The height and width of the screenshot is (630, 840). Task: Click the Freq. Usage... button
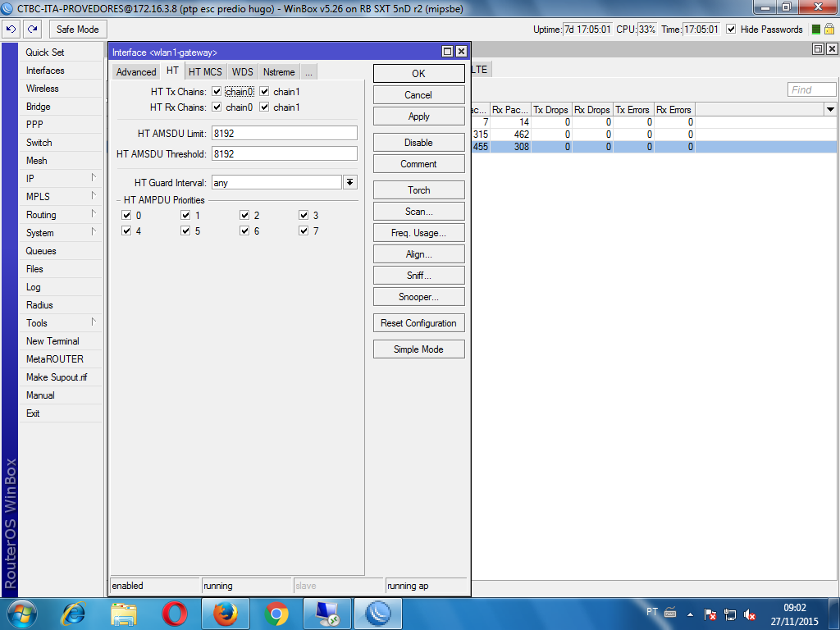[x=419, y=233]
